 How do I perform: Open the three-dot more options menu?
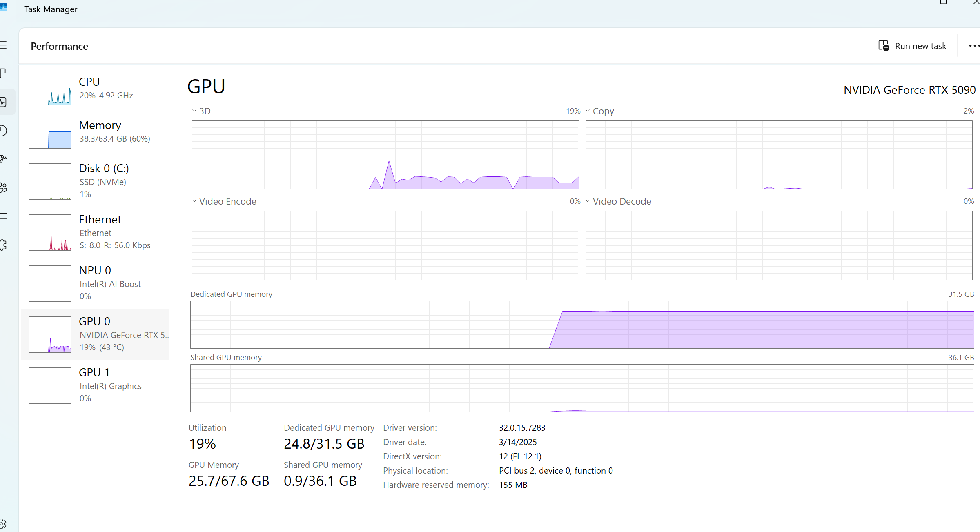974,46
